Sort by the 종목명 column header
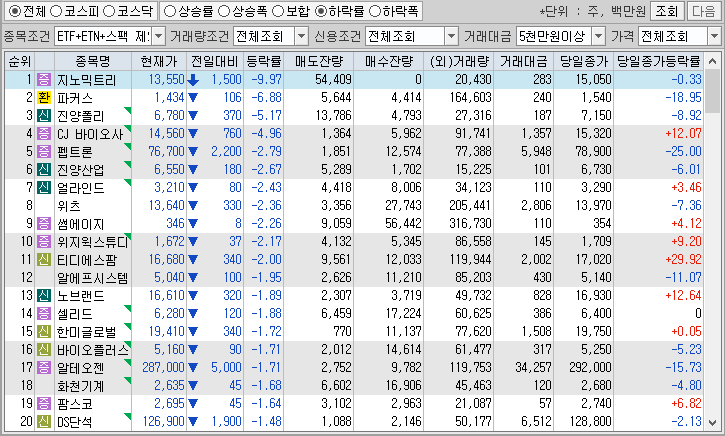The height and width of the screenshot is (436, 725). (x=93, y=61)
